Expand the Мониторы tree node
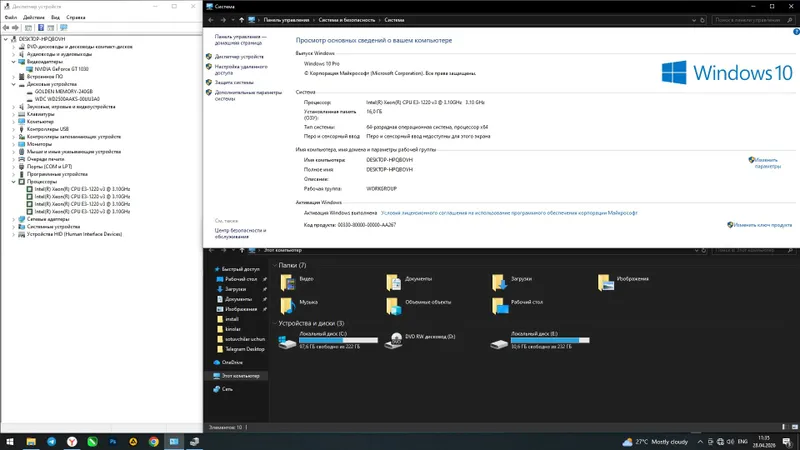Viewport: 800px width, 450px height. click(x=14, y=144)
